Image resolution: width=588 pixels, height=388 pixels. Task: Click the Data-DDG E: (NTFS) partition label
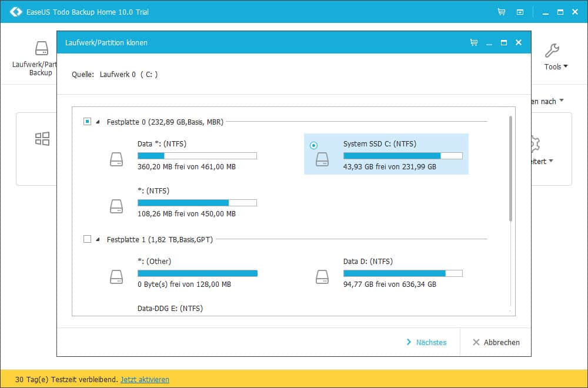point(171,309)
